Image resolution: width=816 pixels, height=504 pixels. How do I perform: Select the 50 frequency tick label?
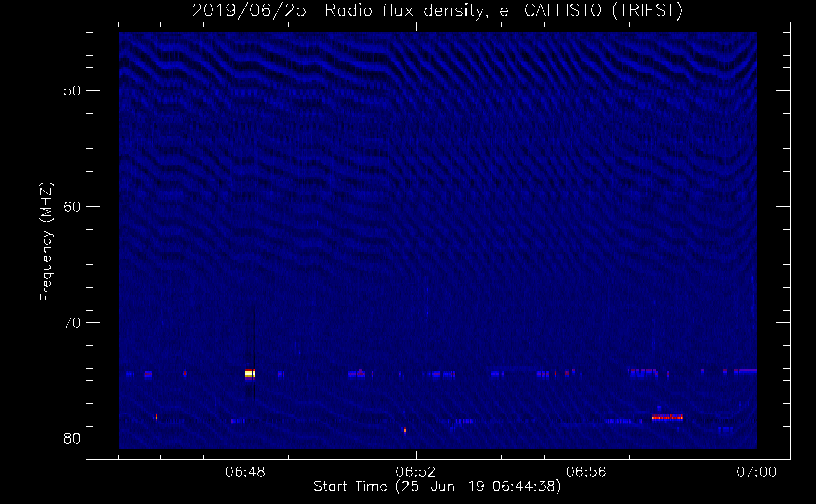coord(72,91)
